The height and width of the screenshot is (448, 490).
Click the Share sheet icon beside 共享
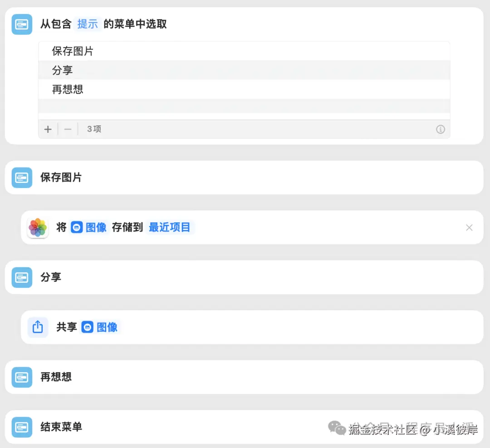(x=38, y=327)
